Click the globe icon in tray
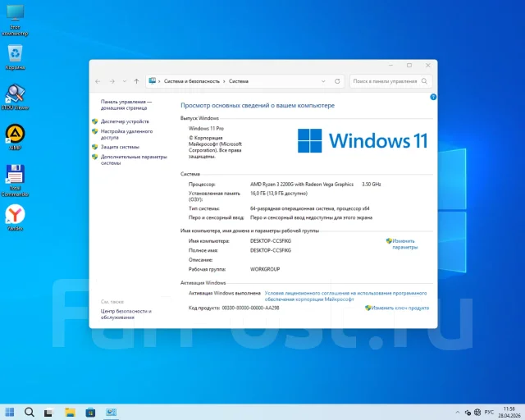This screenshot has height=420, width=525. pos(477,413)
